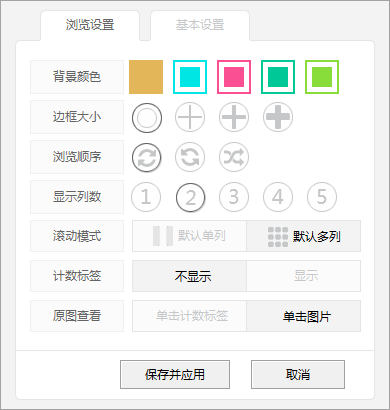This screenshot has height=410, width=390.
Task: Switch scroll mode to 默认多列
Action: click(x=304, y=236)
